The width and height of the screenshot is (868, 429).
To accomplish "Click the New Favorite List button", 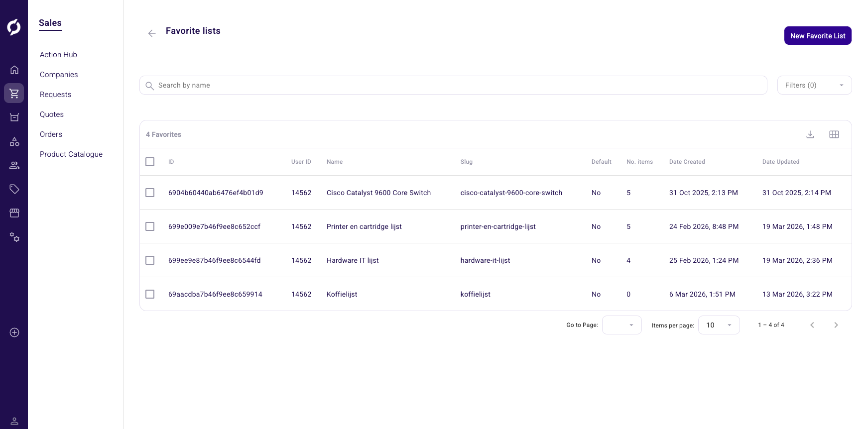I will (818, 35).
